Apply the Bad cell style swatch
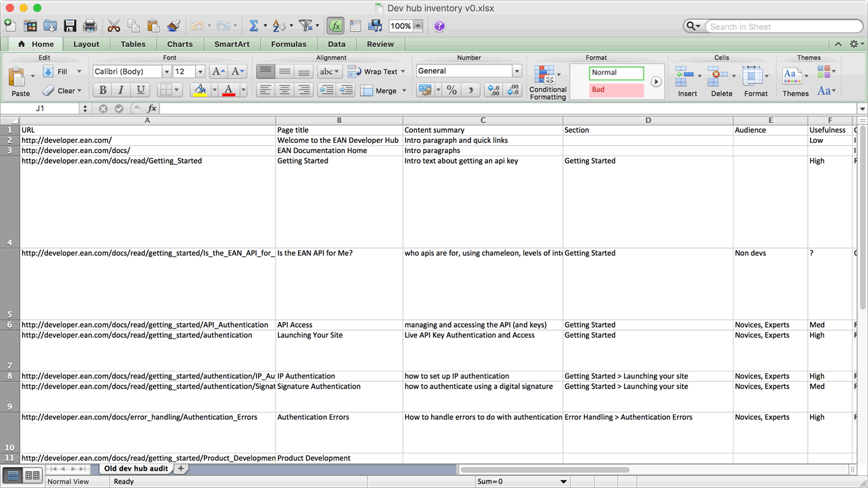Image resolution: width=868 pixels, height=488 pixels. (616, 90)
